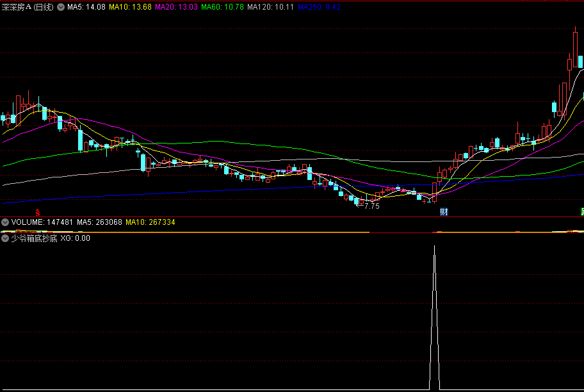Click the volume MA5: 263068 label
Viewport: 584px width, 392px height.
click(99, 222)
